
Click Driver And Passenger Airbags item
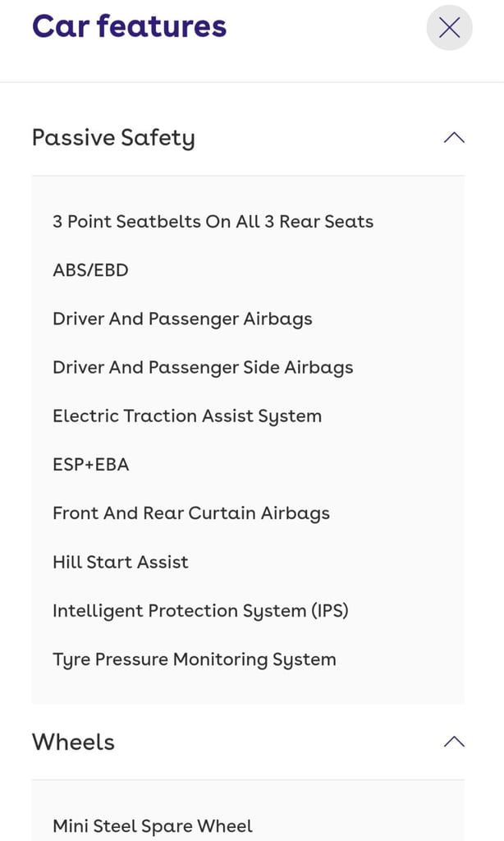pyautogui.click(x=182, y=319)
